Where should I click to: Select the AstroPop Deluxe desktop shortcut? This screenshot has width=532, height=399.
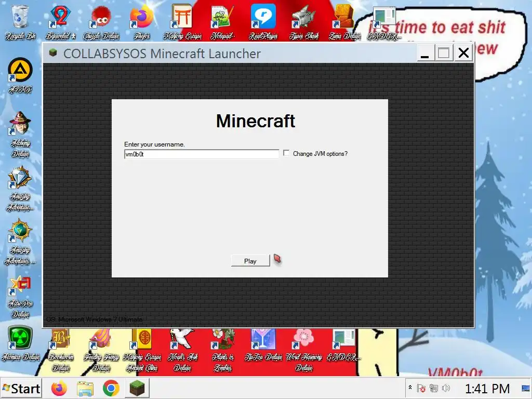pyautogui.click(x=20, y=296)
